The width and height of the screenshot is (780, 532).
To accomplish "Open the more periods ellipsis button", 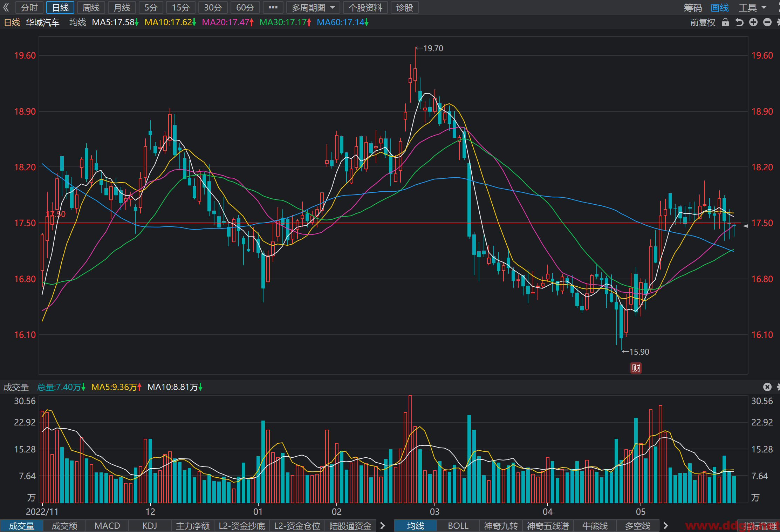I will click(x=273, y=7).
